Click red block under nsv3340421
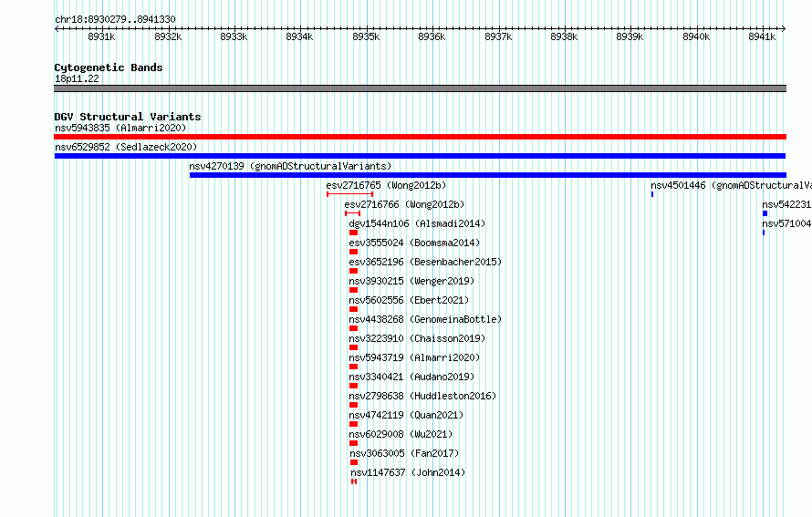Viewport: 812px width, 517px height. (354, 386)
